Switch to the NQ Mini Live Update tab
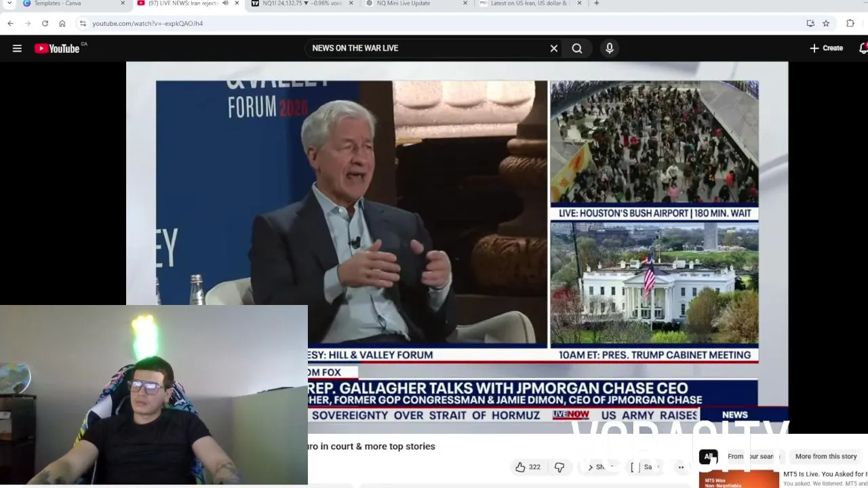The height and width of the screenshot is (488, 868). point(415,3)
